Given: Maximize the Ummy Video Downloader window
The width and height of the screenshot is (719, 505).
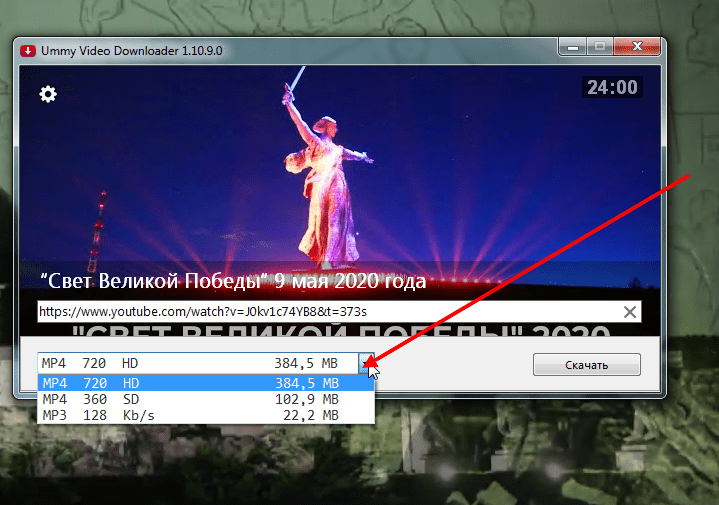Looking at the screenshot, I should coord(599,47).
